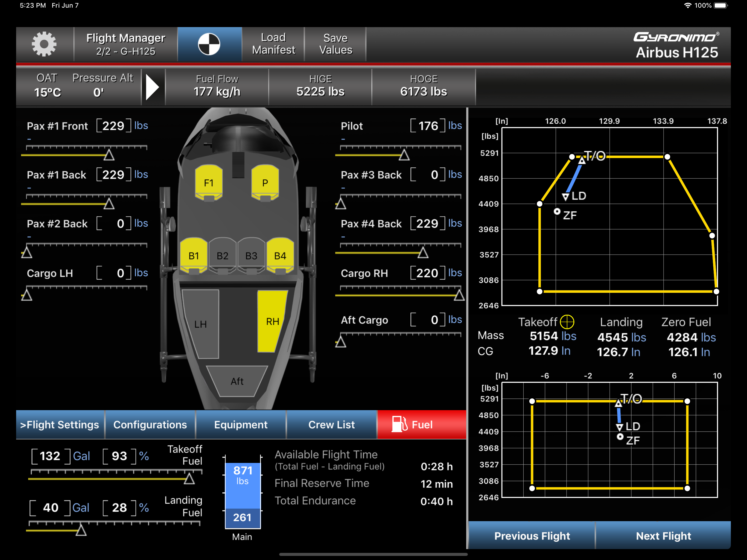
Task: Click the Pilot weight slider handle
Action: [404, 155]
